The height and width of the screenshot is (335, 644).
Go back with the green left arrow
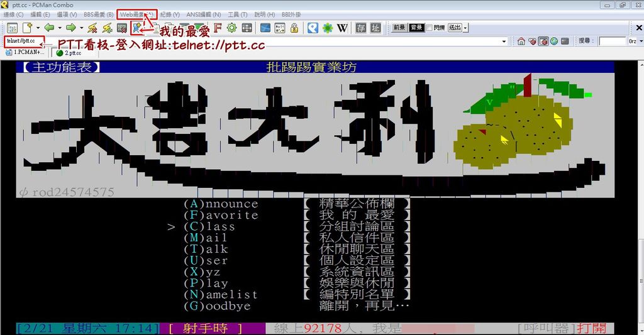[49, 28]
